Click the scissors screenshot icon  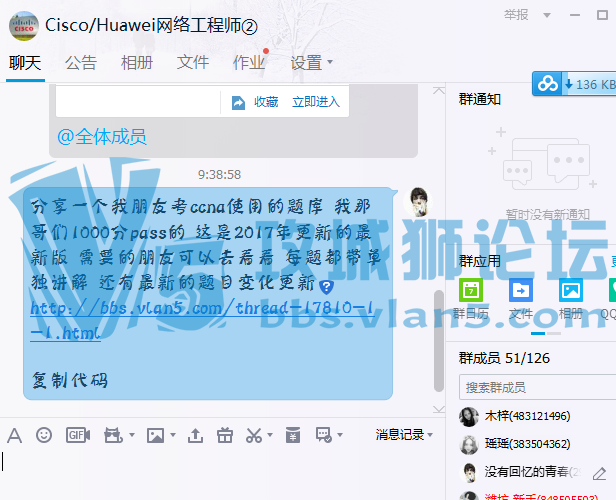(254, 435)
